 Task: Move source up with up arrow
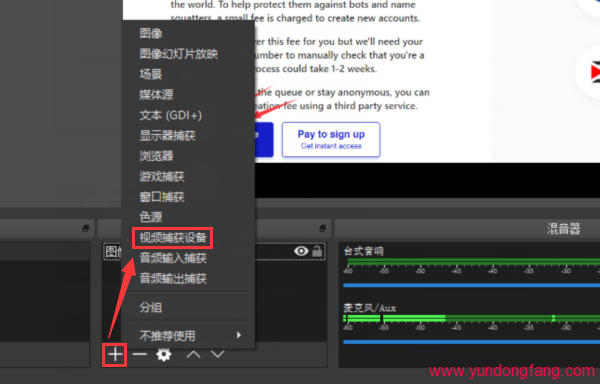193,355
